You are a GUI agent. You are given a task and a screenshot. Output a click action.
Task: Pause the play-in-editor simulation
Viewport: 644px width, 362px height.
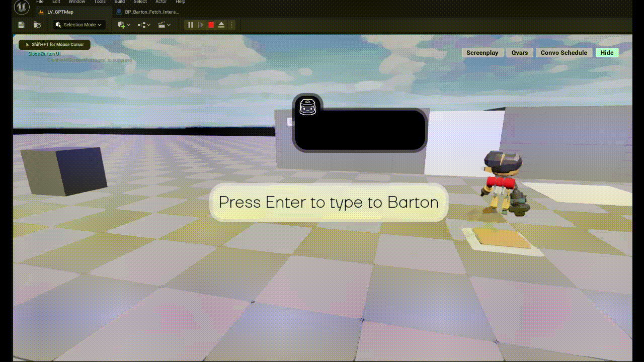(x=191, y=25)
